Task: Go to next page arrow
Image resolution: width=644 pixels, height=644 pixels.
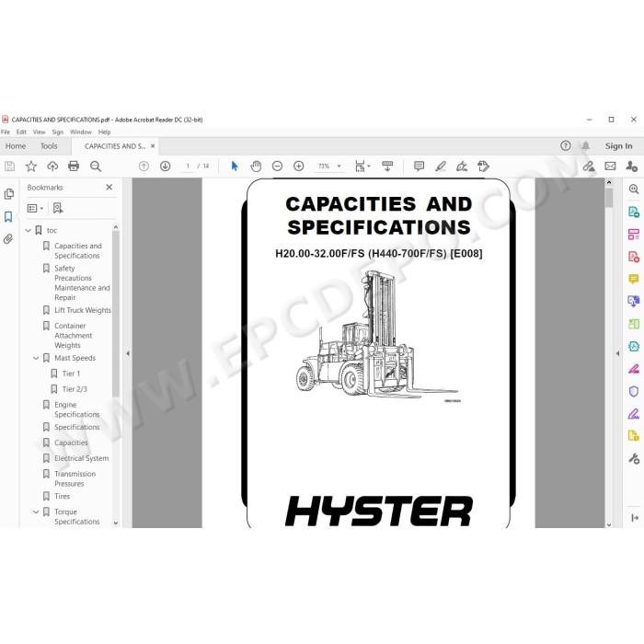Action: pyautogui.click(x=165, y=167)
